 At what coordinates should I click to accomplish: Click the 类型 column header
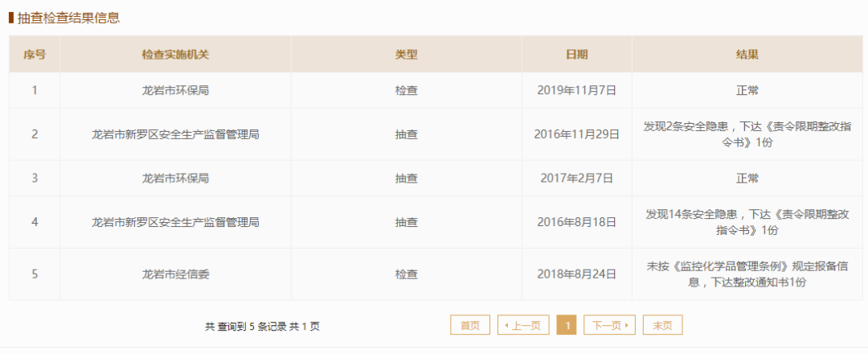(406, 55)
